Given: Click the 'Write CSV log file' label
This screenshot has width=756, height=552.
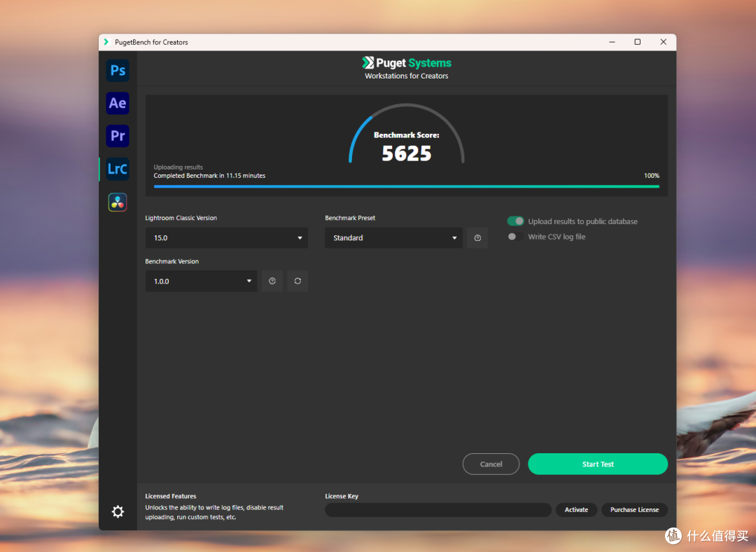Looking at the screenshot, I should pyautogui.click(x=556, y=237).
